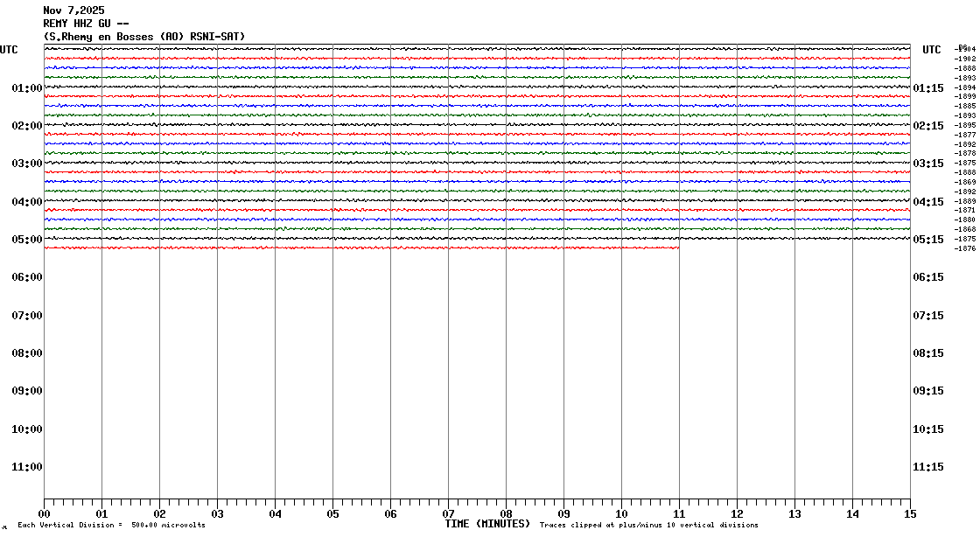Click the 07 minute tick label
Image resolution: width=980 pixels, height=537 pixels.
coord(448,514)
